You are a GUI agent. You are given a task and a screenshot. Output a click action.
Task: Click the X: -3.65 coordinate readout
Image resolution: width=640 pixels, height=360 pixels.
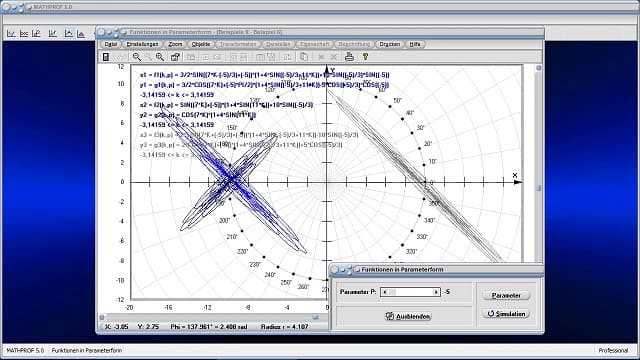pyautogui.click(x=117, y=327)
